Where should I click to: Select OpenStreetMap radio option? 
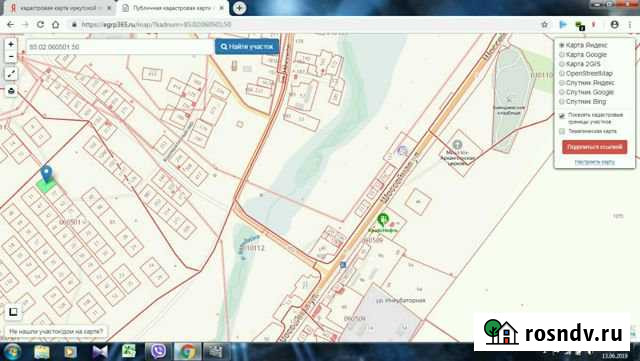click(562, 74)
